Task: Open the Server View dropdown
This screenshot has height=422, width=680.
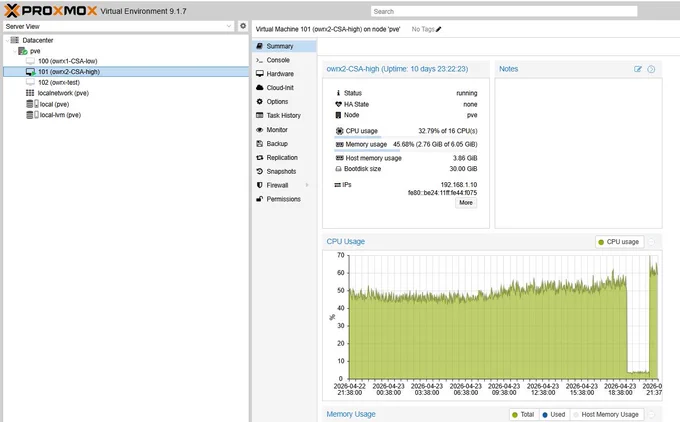Action: click(119, 26)
